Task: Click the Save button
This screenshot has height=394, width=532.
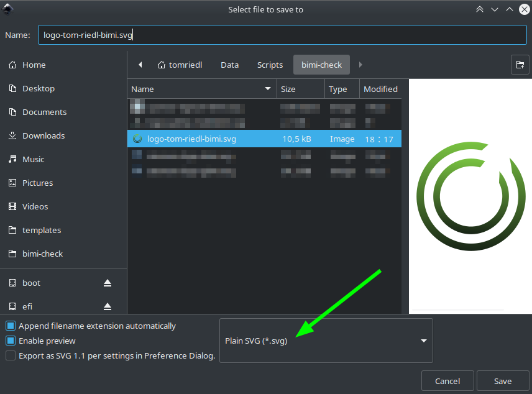Action: pyautogui.click(x=502, y=380)
